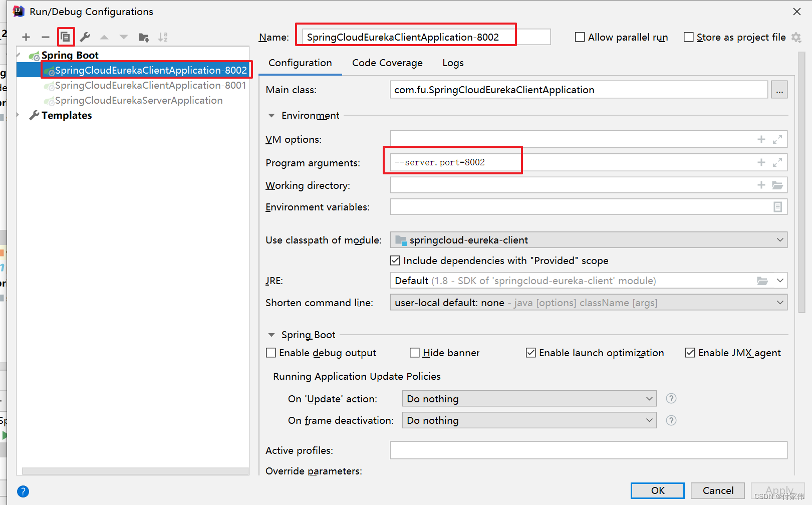
Task: Open the JRE dropdown arrow
Action: tap(780, 281)
